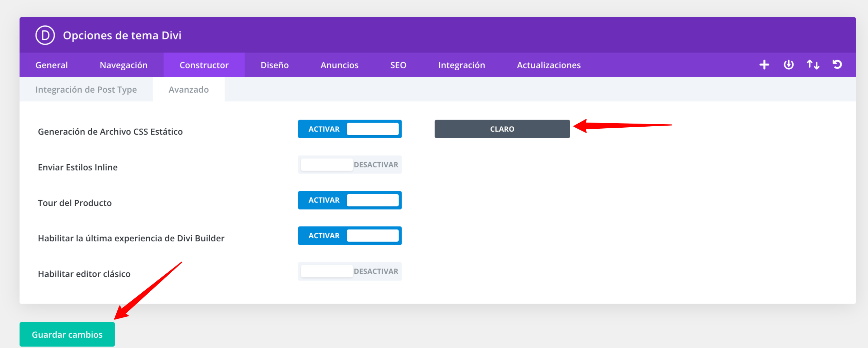Image resolution: width=868 pixels, height=348 pixels.
Task: Toggle Generación de Archivo CSS Estático switch
Action: [x=350, y=129]
